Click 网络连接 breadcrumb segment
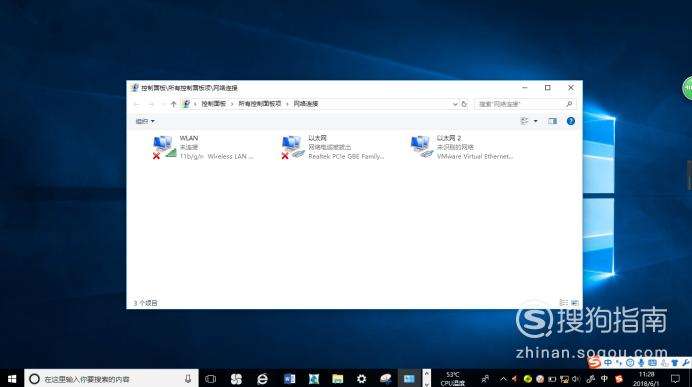This screenshot has height=387, width=692. click(x=306, y=104)
